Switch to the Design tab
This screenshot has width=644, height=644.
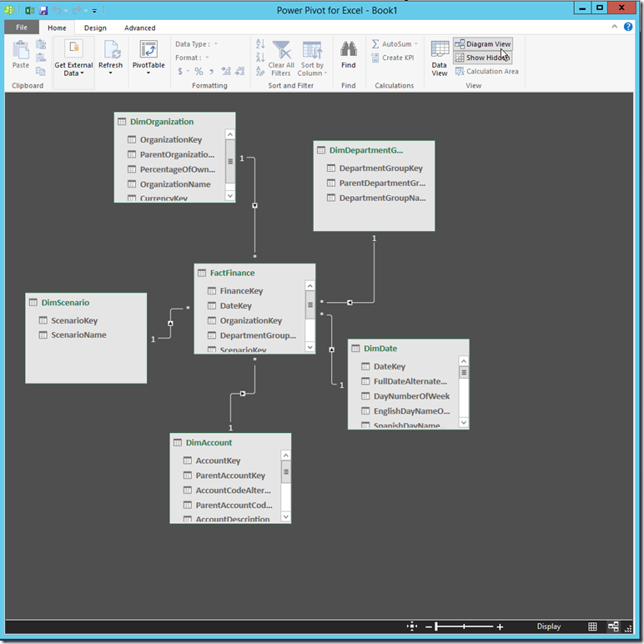[x=95, y=28]
